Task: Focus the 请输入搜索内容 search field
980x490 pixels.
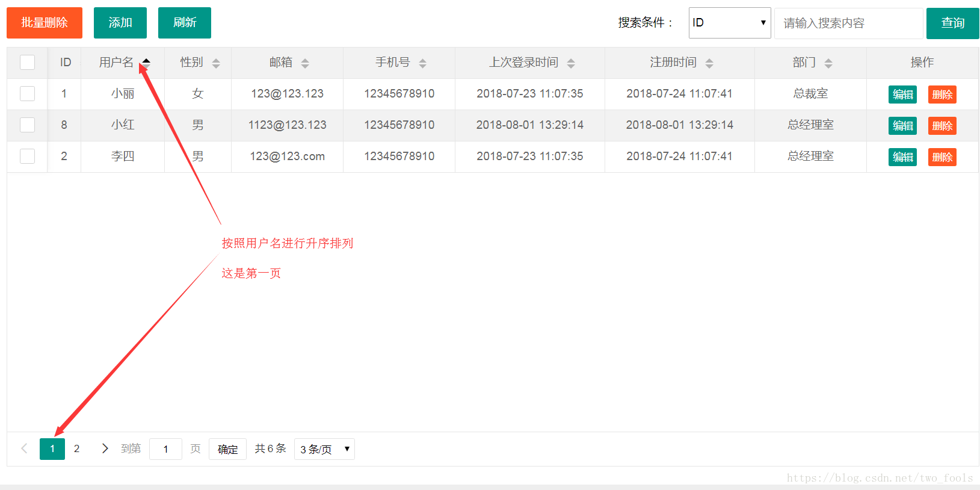Action: [x=848, y=23]
